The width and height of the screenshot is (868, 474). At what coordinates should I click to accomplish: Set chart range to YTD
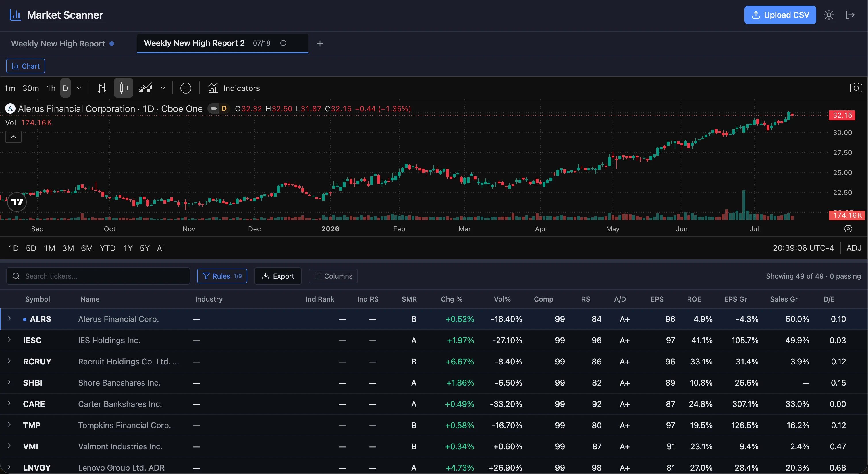[108, 248]
